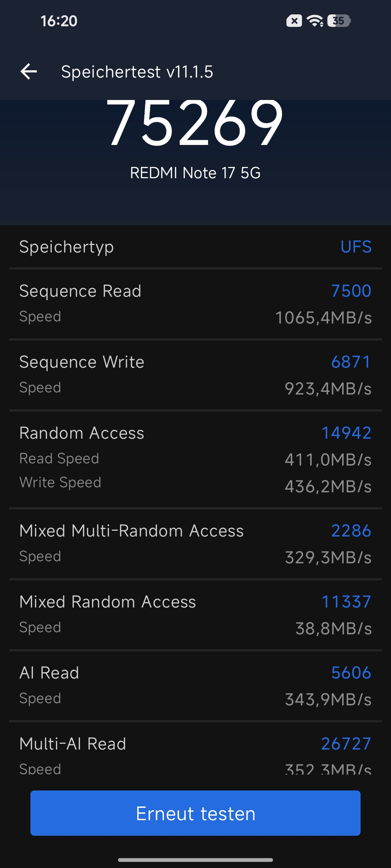Select the Mixed Multi-Random Access row
391x868 pixels.
click(195, 544)
